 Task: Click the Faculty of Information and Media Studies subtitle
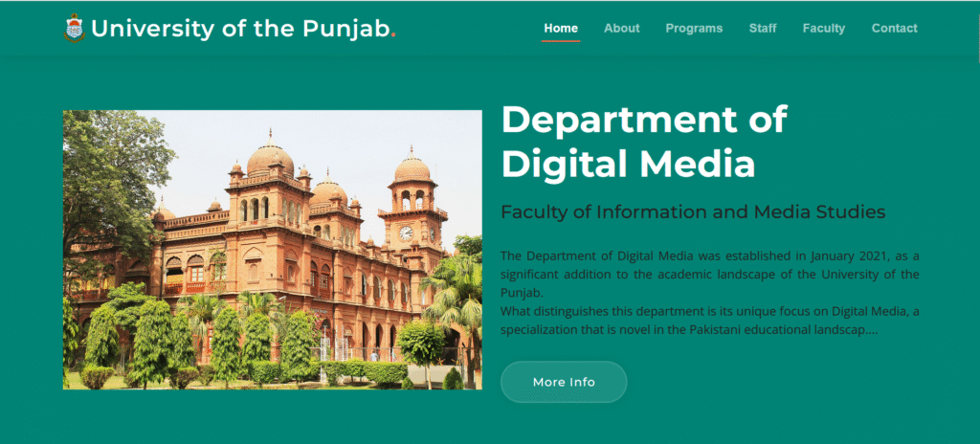tap(693, 211)
